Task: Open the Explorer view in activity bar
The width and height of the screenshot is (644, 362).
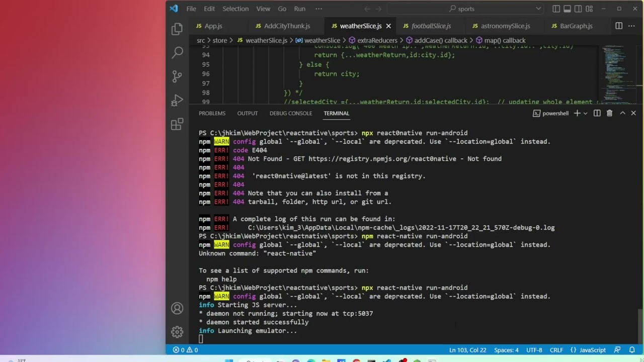Action: pyautogui.click(x=177, y=29)
